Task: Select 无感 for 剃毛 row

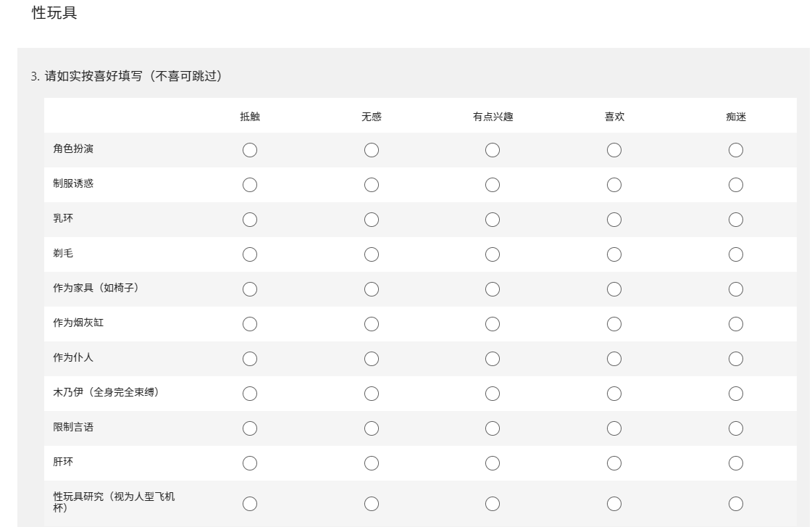Action: (372, 254)
